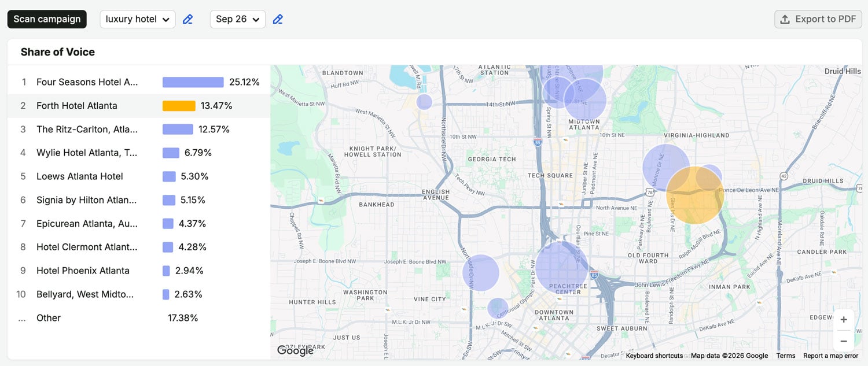
Task: Click the 12.57% share bar
Action: pyautogui.click(x=178, y=130)
